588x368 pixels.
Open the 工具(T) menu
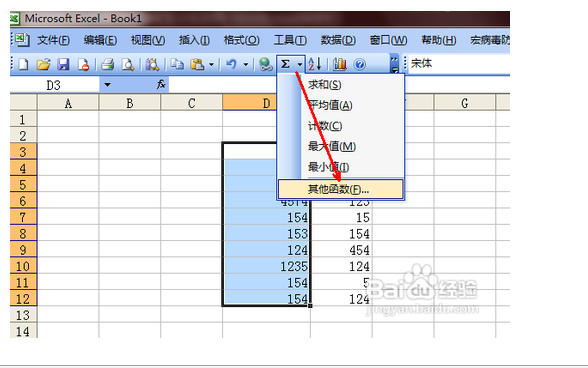[290, 40]
